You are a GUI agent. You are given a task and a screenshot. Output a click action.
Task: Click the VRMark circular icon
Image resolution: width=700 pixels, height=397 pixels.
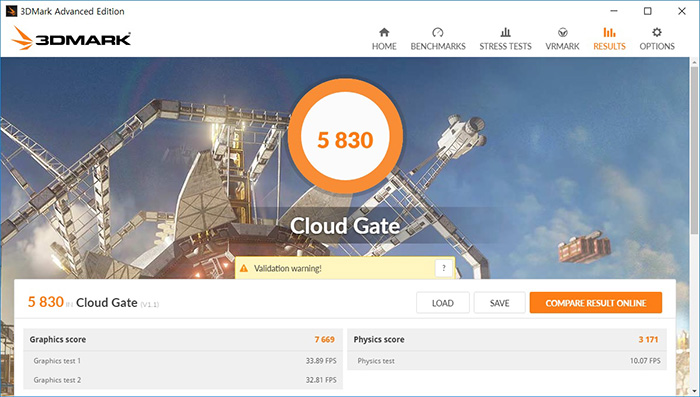[x=562, y=32]
